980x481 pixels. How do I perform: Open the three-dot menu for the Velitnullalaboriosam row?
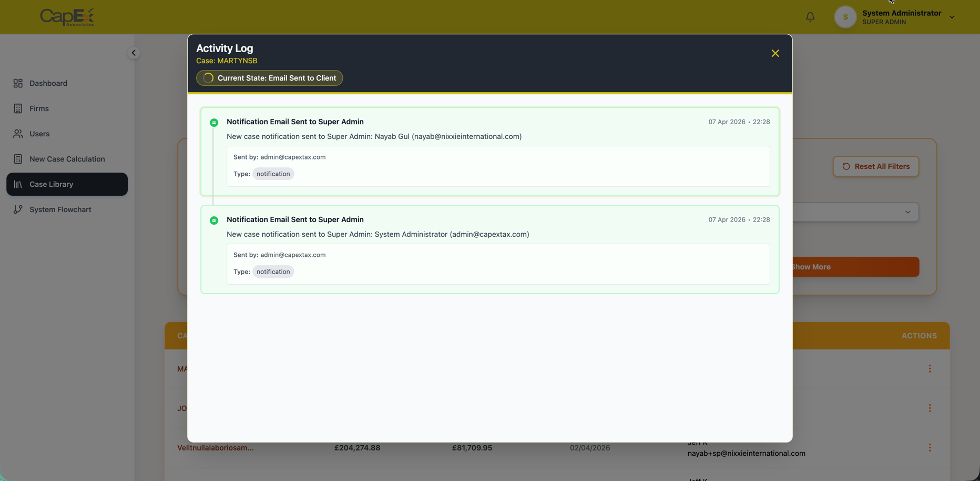[x=930, y=448]
